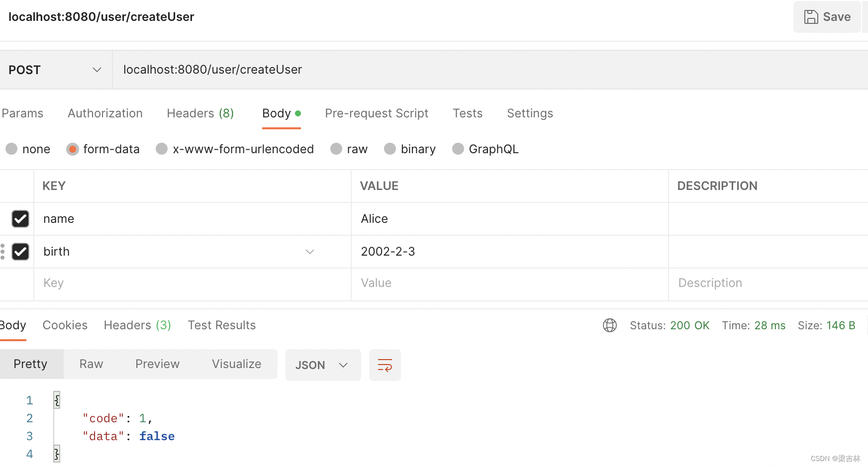
Task: Click the localhost:8080/user/createUser request title
Action: coord(101,17)
